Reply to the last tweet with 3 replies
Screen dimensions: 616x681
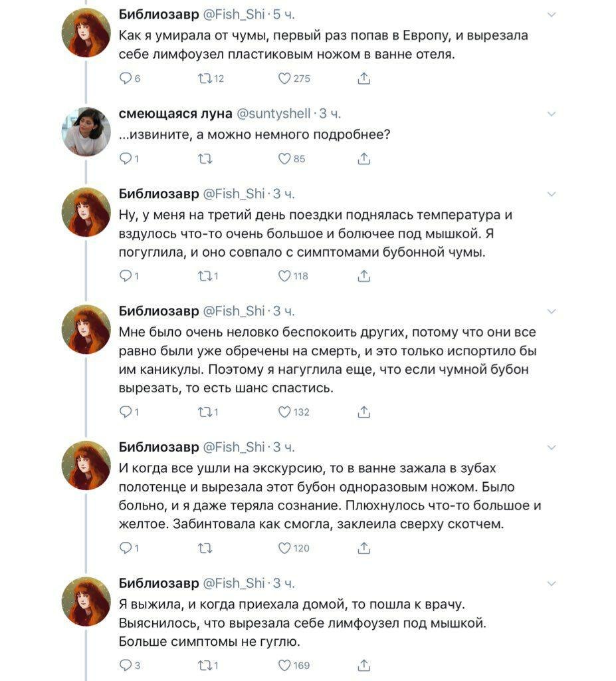pyautogui.click(x=126, y=665)
